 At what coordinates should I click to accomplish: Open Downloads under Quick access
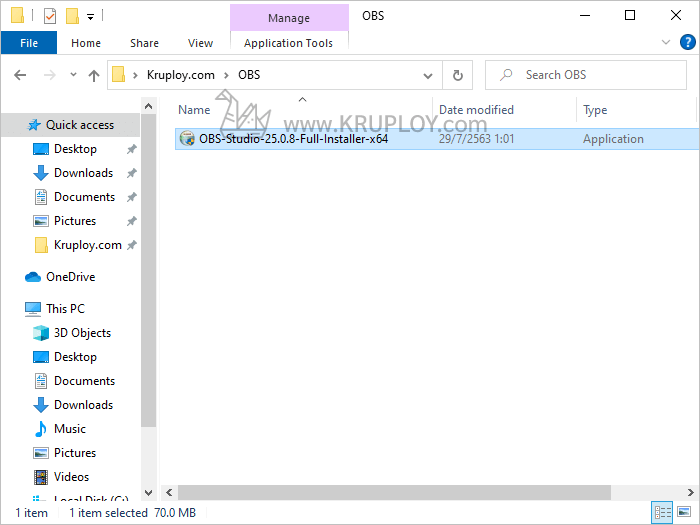pyautogui.click(x=83, y=173)
